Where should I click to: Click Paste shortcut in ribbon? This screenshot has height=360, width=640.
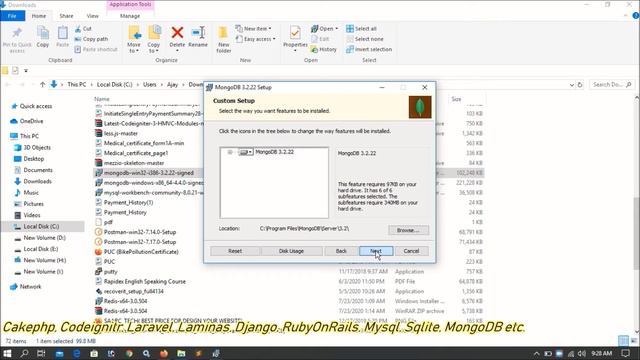[x=96, y=49]
